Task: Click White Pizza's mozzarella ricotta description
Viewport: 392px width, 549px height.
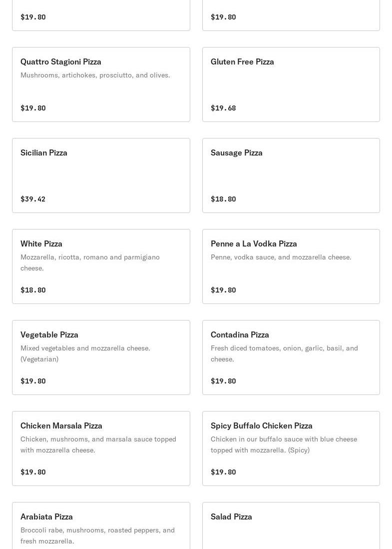Action: tap(90, 262)
